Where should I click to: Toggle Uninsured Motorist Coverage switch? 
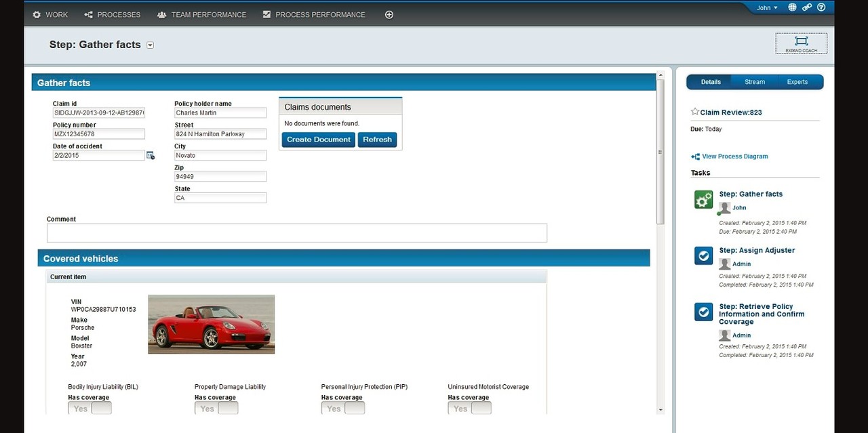pos(469,408)
